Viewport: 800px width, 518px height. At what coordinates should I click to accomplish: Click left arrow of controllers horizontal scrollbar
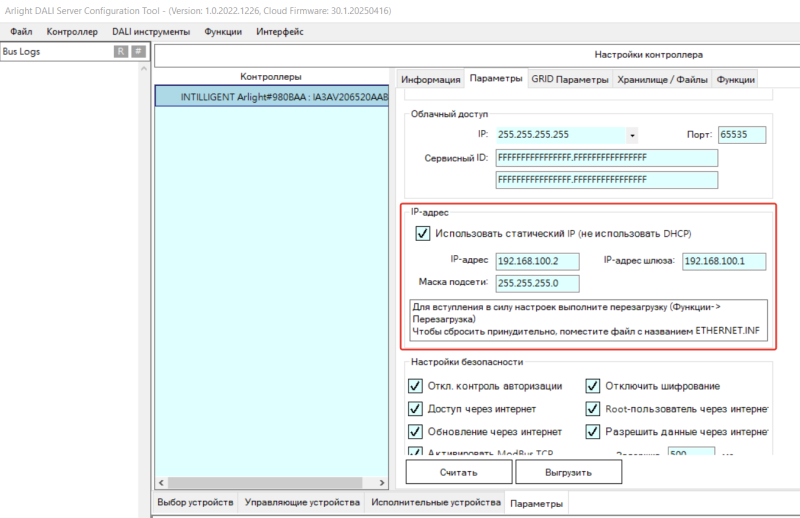click(162, 482)
